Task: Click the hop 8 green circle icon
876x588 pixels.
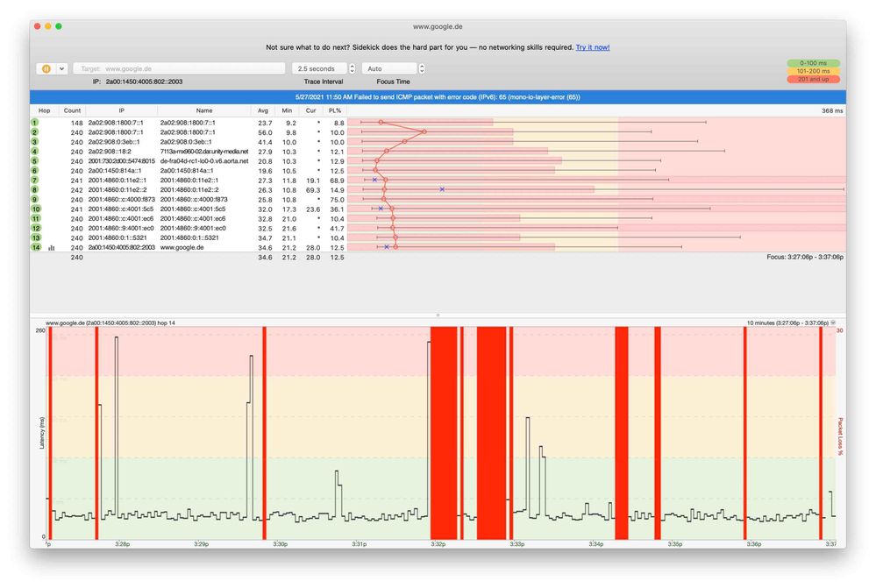Action: [35, 190]
